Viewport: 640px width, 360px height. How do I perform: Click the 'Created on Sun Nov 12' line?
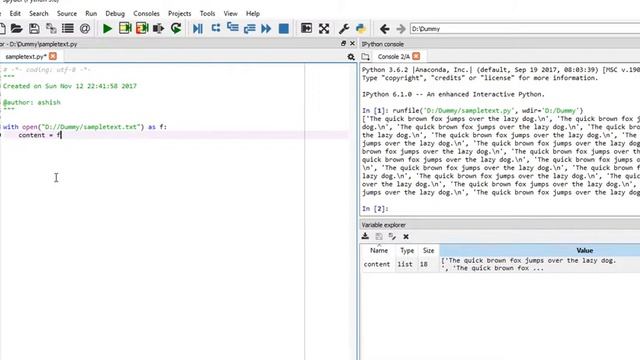pyautogui.click(x=70, y=86)
